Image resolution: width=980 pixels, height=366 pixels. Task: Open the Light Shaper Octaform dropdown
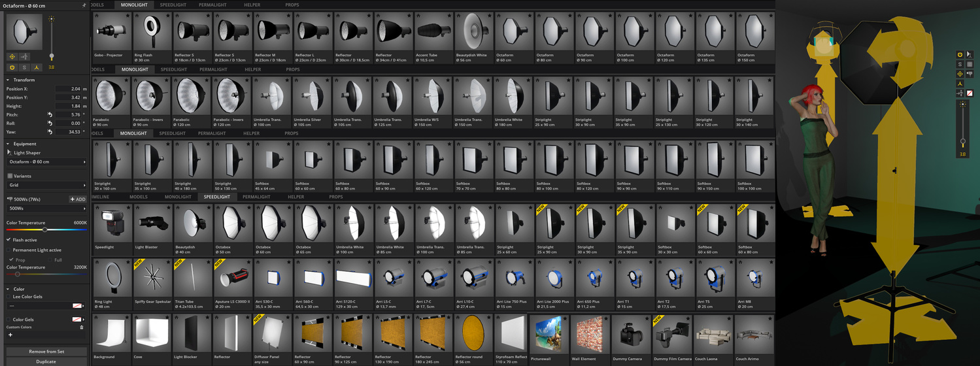46,161
